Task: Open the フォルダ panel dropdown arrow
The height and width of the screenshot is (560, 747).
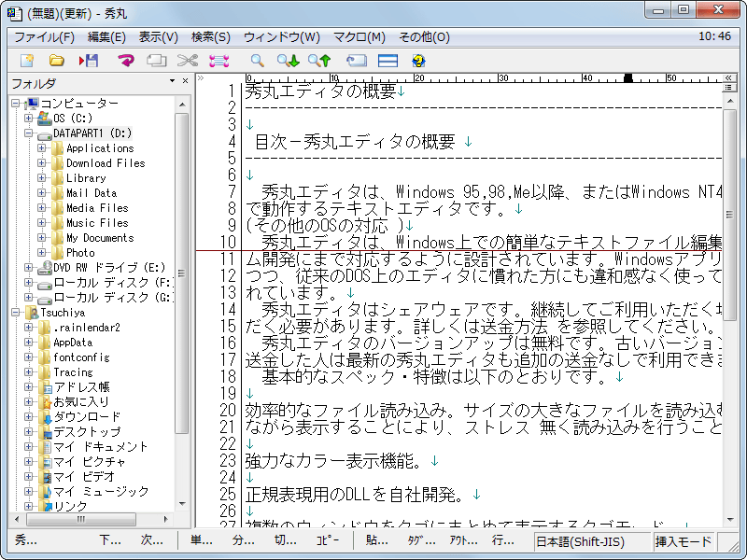Action: coord(172,81)
